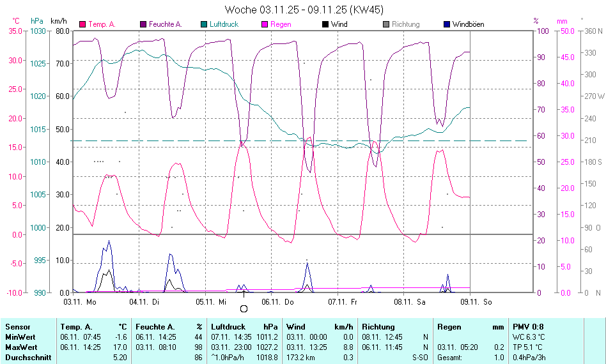Click the Luftdruck column header in table

(228, 326)
